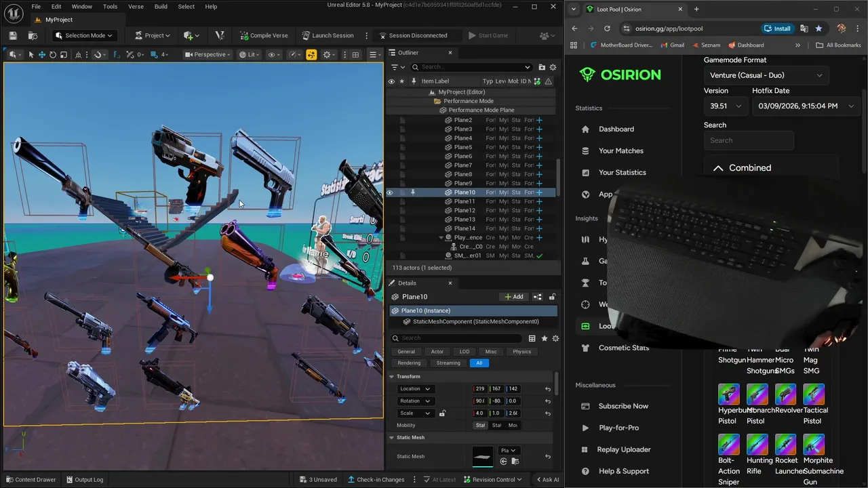
Task: Open Details panel settings gear
Action: pos(555,338)
